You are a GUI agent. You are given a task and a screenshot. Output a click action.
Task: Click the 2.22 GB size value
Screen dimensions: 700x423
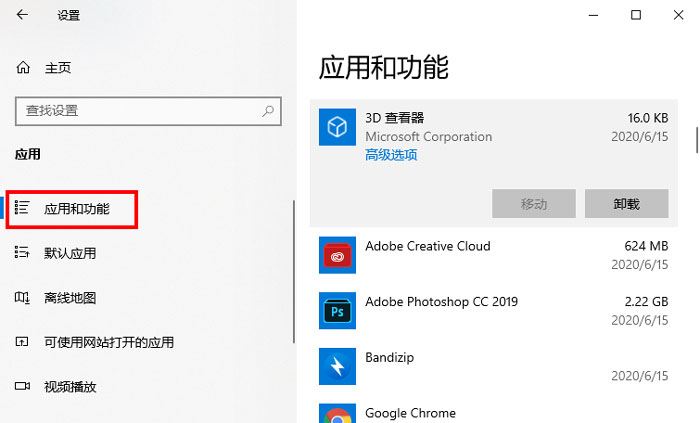click(x=646, y=302)
